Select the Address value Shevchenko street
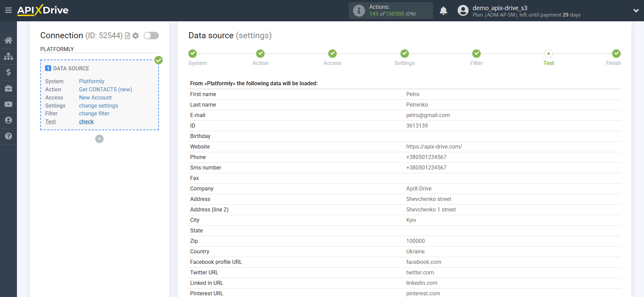This screenshot has height=297, width=644. 429,199
